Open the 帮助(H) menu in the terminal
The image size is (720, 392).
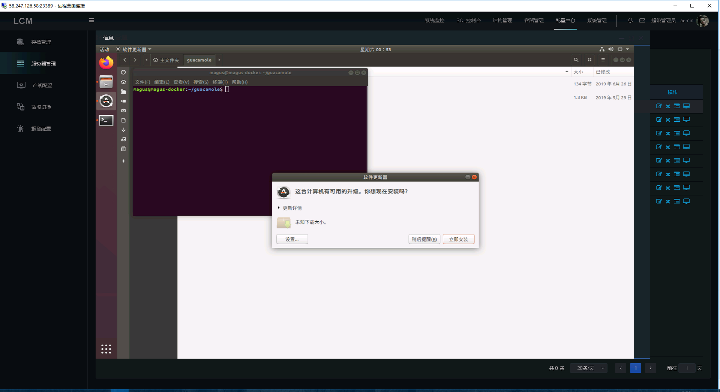pyautogui.click(x=240, y=82)
